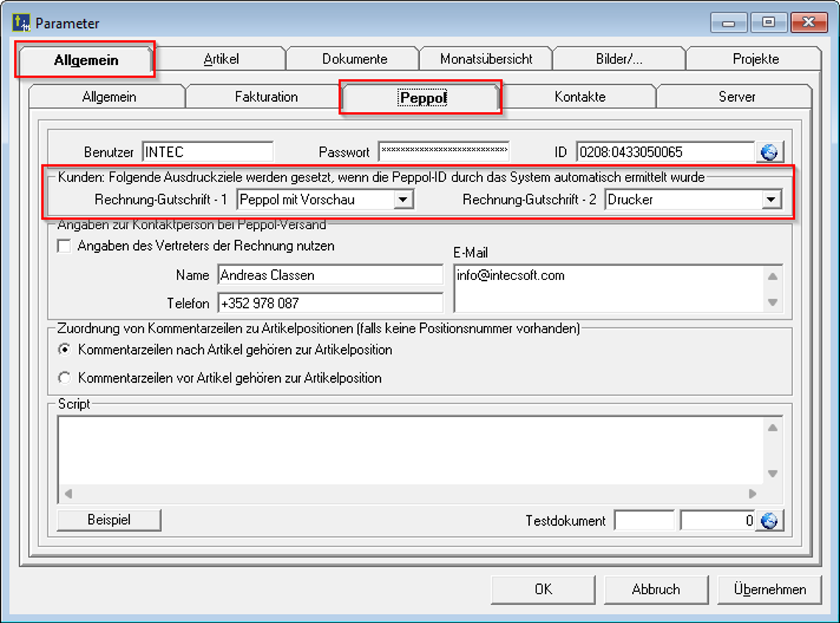The height and width of the screenshot is (623, 840).
Task: Click the globe icon beside Testdokument field
Action: [769, 521]
